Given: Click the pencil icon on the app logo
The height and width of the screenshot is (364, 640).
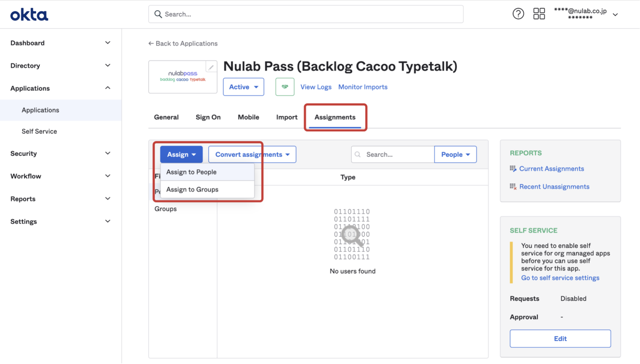Looking at the screenshot, I should [x=211, y=67].
